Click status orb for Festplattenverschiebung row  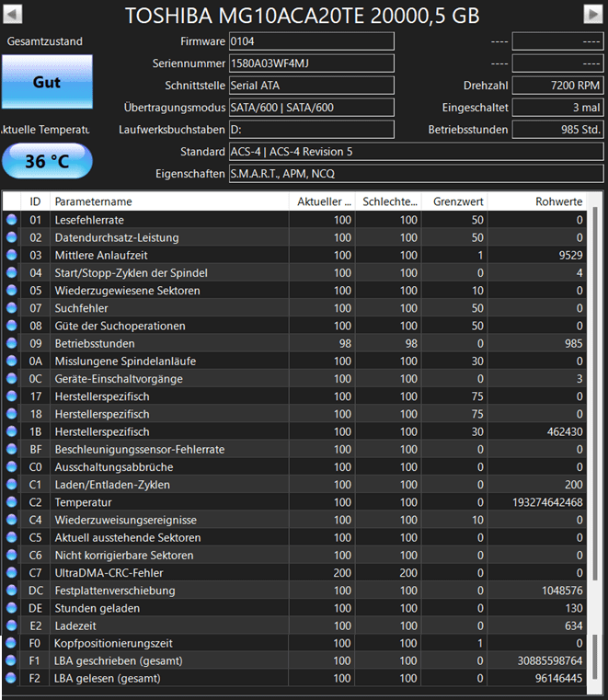[12, 590]
